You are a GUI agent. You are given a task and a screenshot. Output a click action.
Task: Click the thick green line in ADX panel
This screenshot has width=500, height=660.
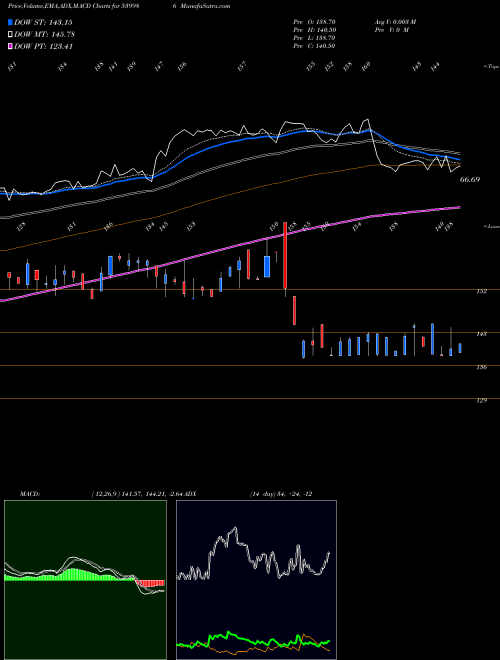click(253, 640)
